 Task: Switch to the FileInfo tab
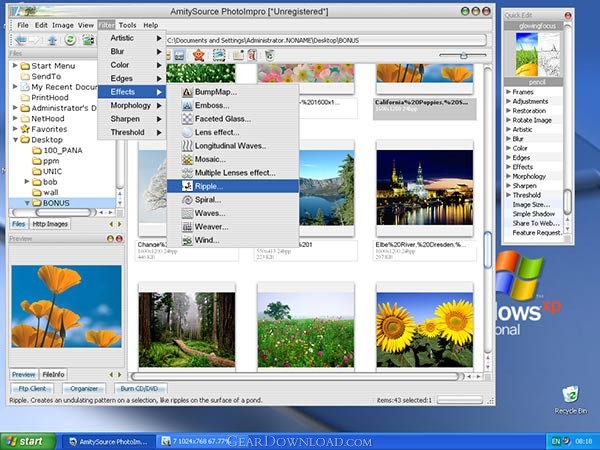53,375
